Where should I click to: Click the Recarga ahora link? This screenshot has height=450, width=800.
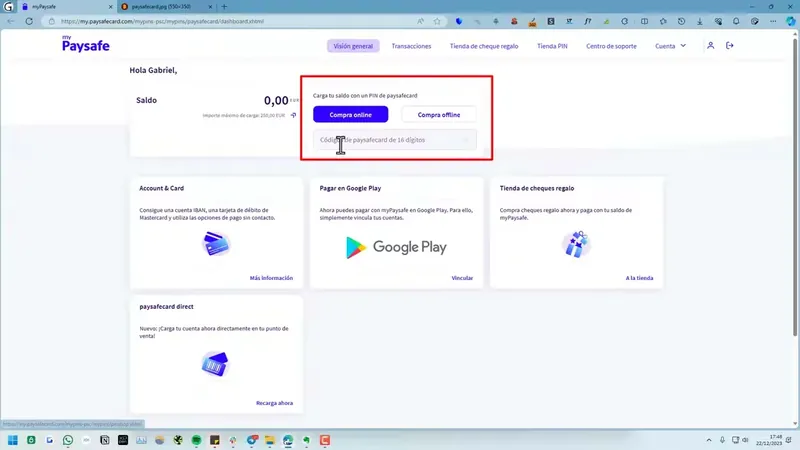click(x=274, y=403)
